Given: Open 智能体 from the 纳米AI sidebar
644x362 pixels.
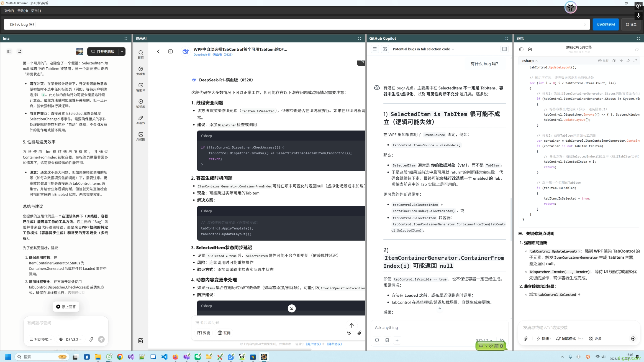Looking at the screenshot, I should 141,87.
